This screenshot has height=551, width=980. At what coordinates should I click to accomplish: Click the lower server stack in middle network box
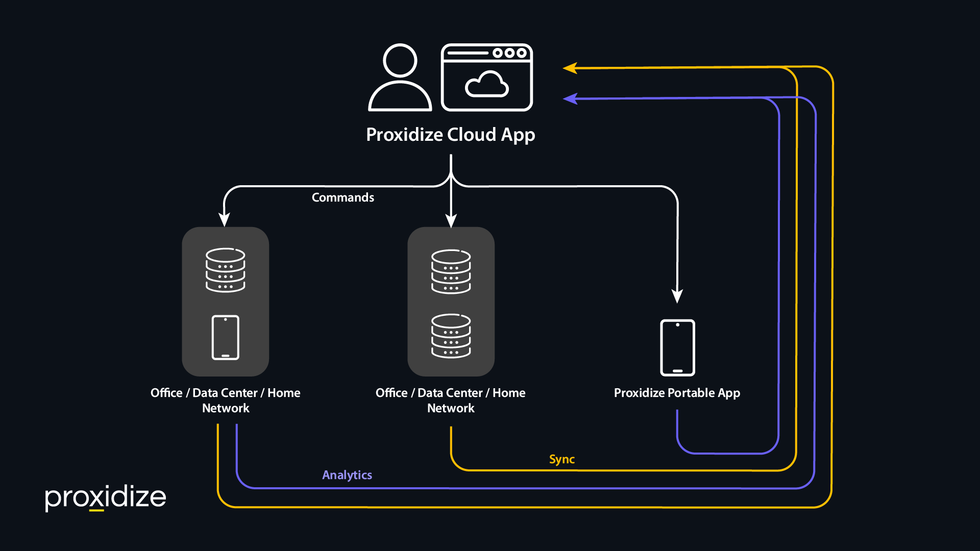click(451, 336)
